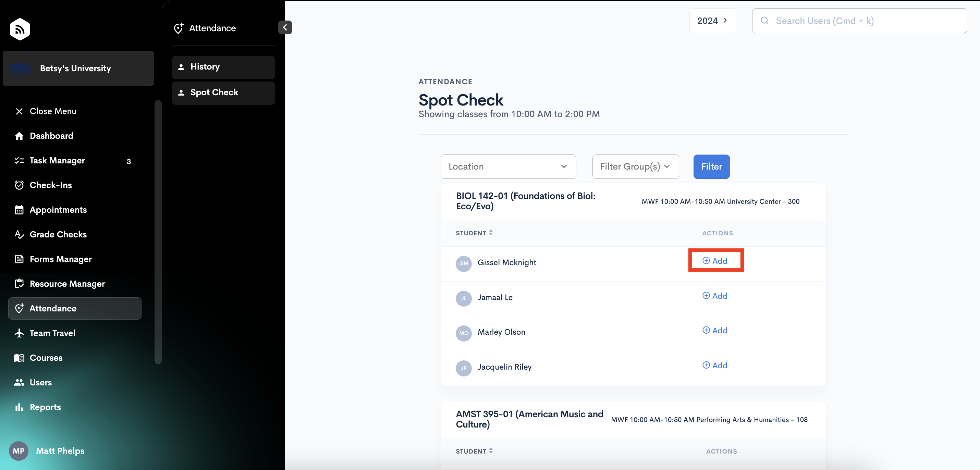Click Marley Olson's MO avatar
Viewport: 980px width, 470px height.
[x=464, y=333]
